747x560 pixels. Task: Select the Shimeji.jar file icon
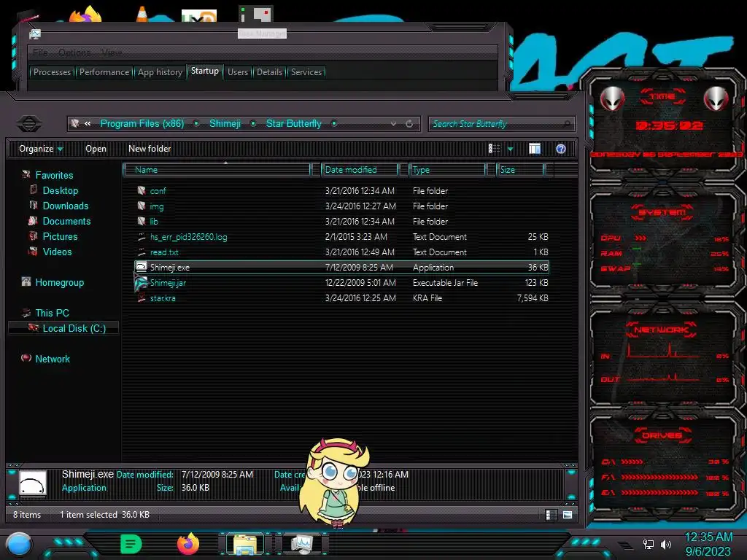[141, 282]
